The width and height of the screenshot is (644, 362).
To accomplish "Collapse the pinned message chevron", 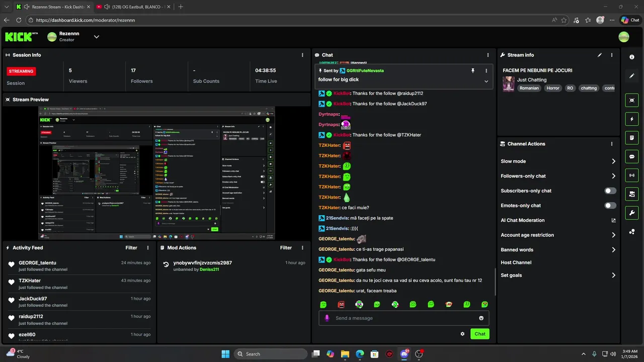I will 486,81.
